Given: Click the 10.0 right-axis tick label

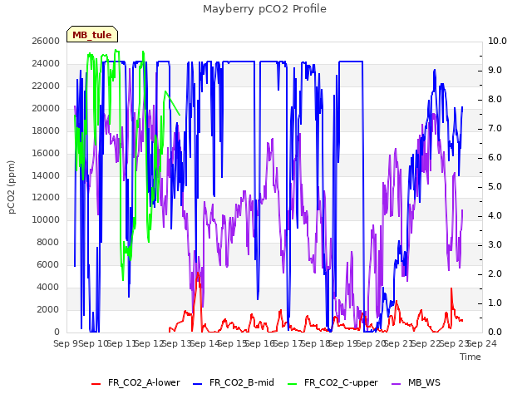Looking at the screenshot, I should (x=497, y=41).
